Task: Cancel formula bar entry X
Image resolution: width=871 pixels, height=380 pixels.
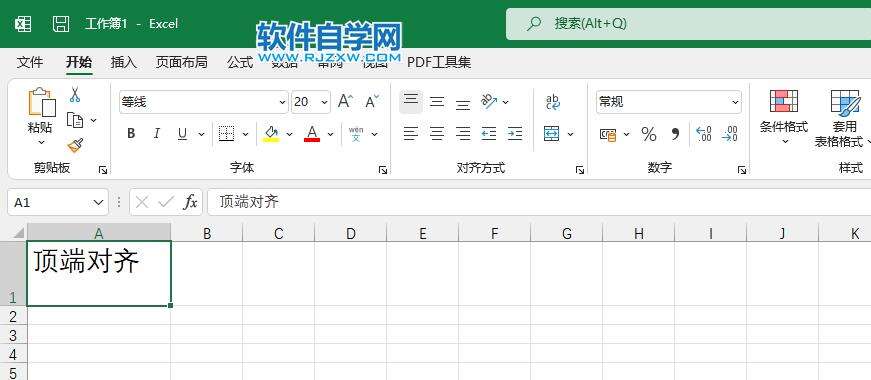Action: pos(142,202)
